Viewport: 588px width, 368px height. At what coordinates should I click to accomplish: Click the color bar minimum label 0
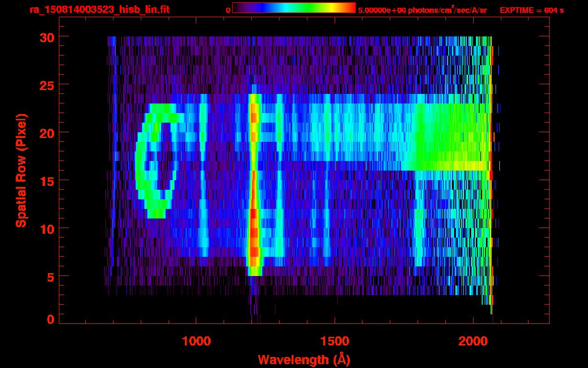coord(228,10)
